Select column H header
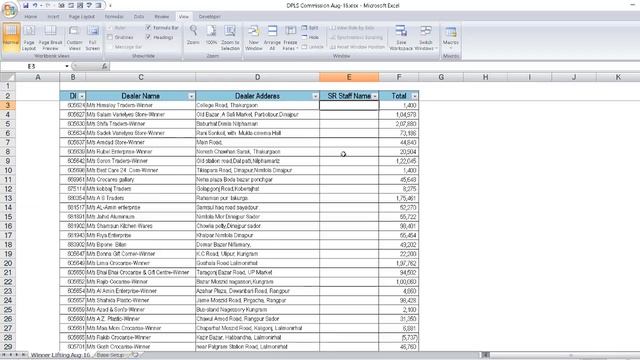 coord(485,77)
